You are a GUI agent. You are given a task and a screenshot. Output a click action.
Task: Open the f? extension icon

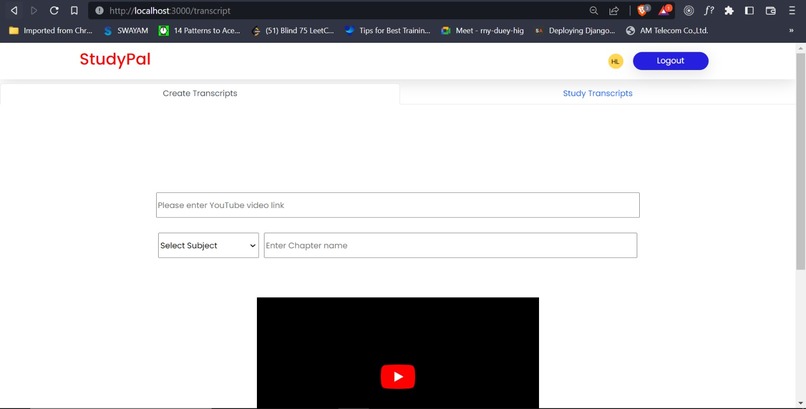[709, 10]
